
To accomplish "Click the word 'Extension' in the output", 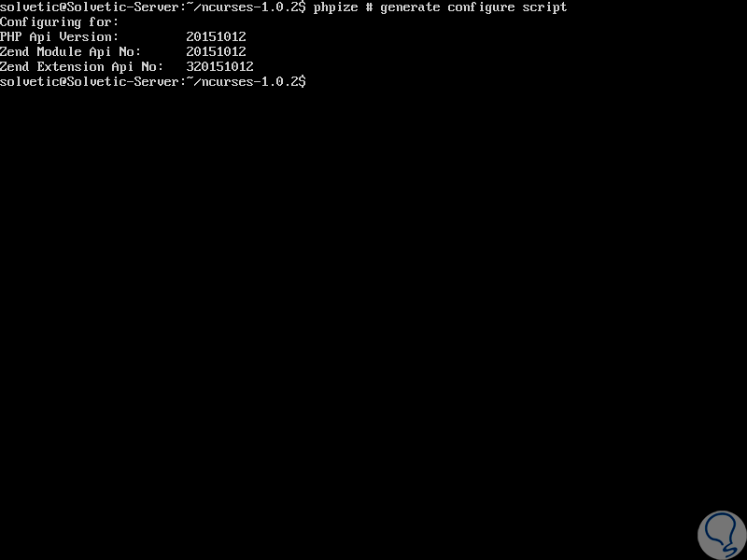I will click(71, 66).
